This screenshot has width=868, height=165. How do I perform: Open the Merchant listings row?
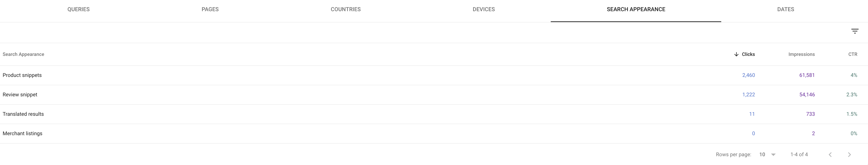tap(23, 134)
